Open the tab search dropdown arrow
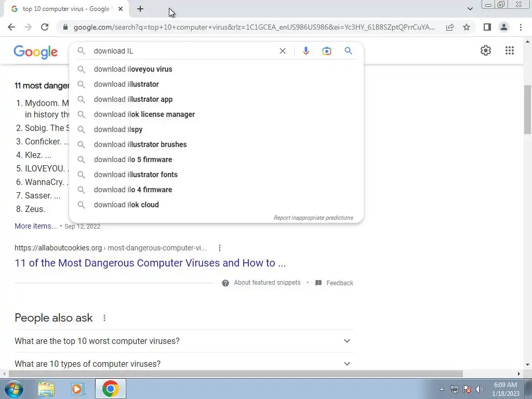Screen dimensions: 532x399 tap(470, 9)
